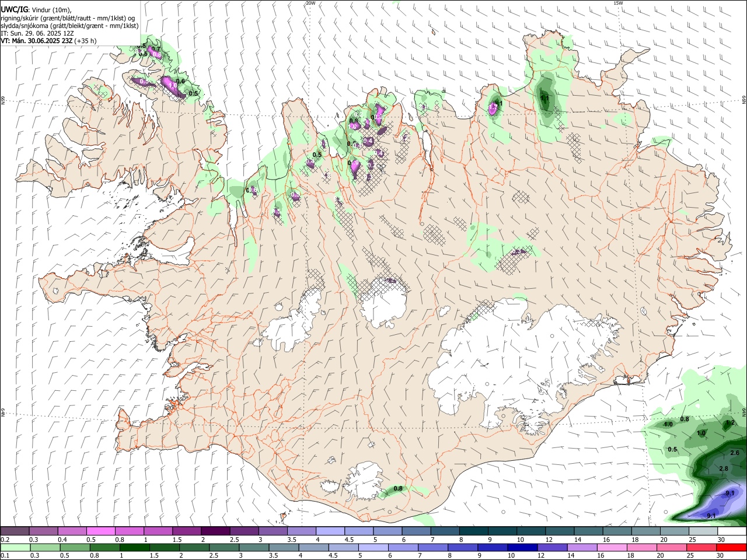Select the lavender rain swatch between 14 and 16
This screenshot has width=747, height=560.
(583, 547)
